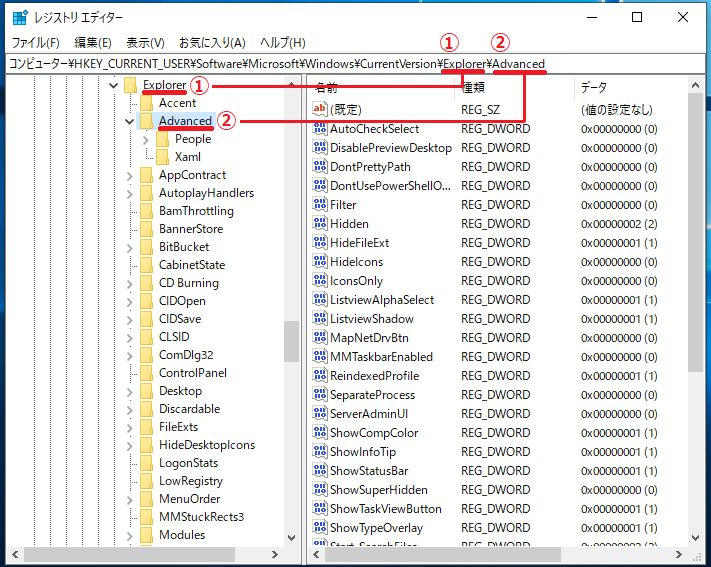Expand the AutoplayHandlers key
This screenshot has width=711, height=567.
pos(130,194)
